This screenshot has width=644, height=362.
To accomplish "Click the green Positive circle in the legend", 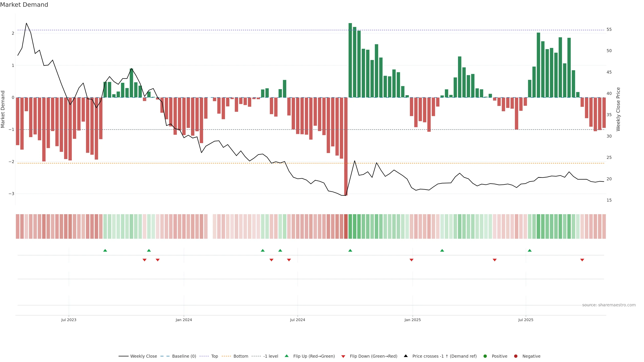I will [485, 356].
